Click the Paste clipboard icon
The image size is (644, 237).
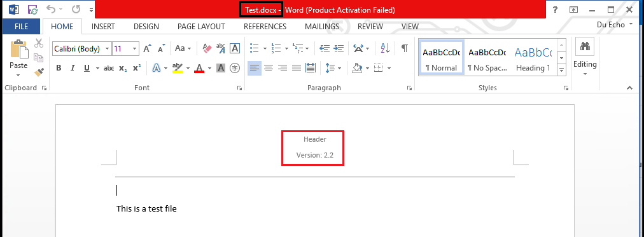18,50
